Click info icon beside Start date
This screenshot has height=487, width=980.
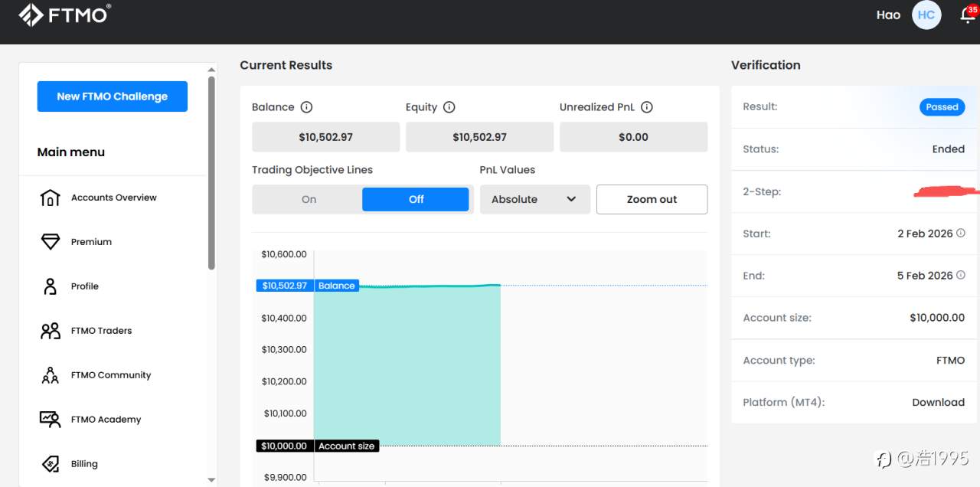click(x=961, y=233)
